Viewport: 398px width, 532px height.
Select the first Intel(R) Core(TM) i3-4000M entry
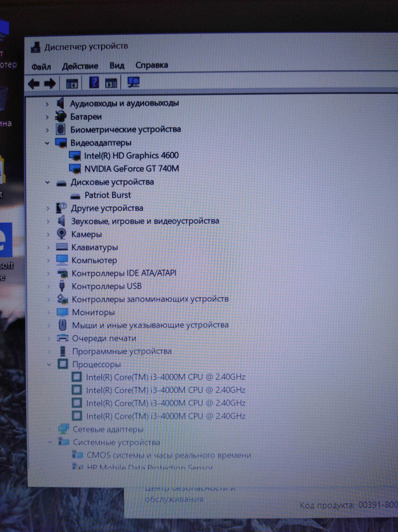coord(166,377)
